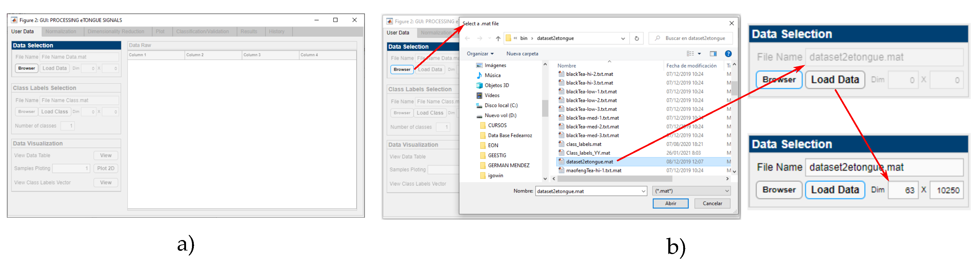Select the file Class_labels_YY.mat
The width and height of the screenshot is (980, 266).
click(x=588, y=153)
